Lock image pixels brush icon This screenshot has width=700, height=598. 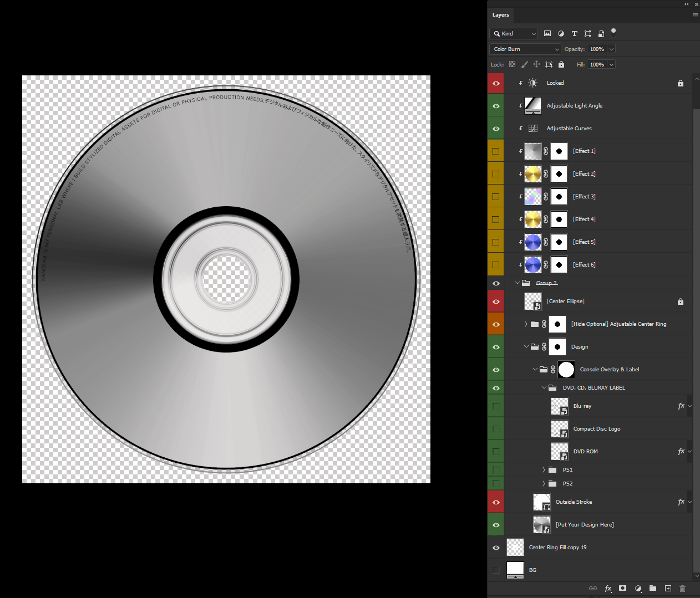pos(525,64)
